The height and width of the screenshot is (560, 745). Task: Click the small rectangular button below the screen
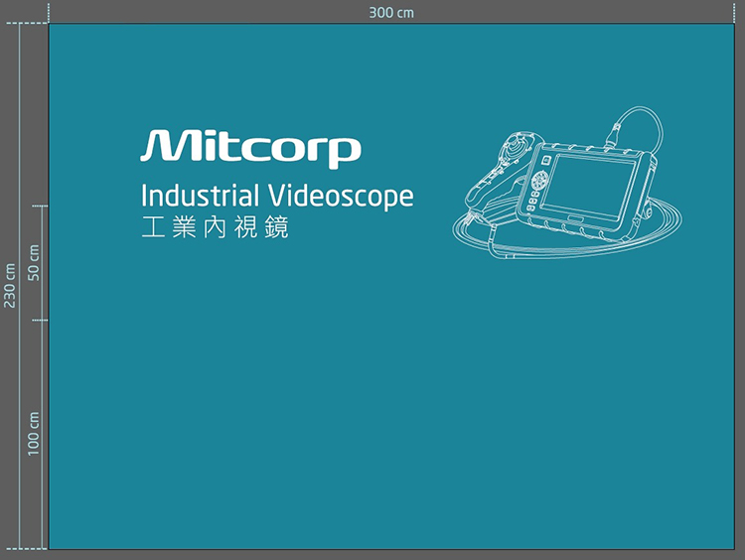coord(576,217)
